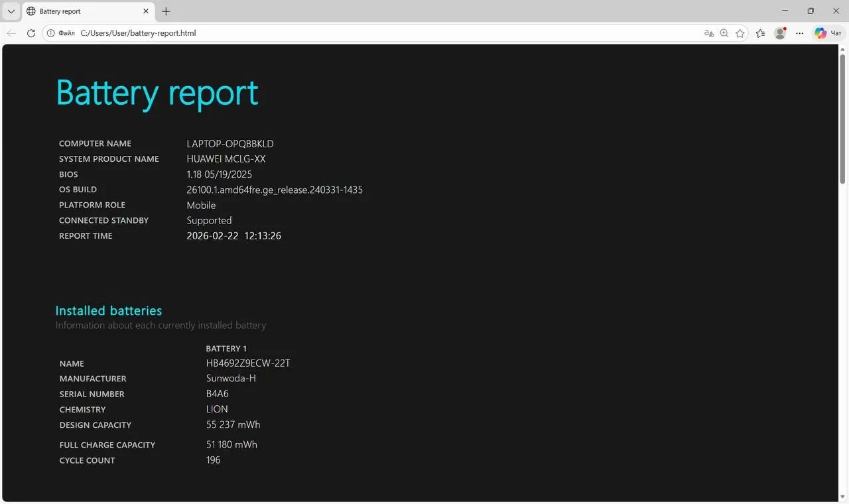Click the BATTERY 1 column header
Viewport: 849px width, 504px height.
(226, 349)
